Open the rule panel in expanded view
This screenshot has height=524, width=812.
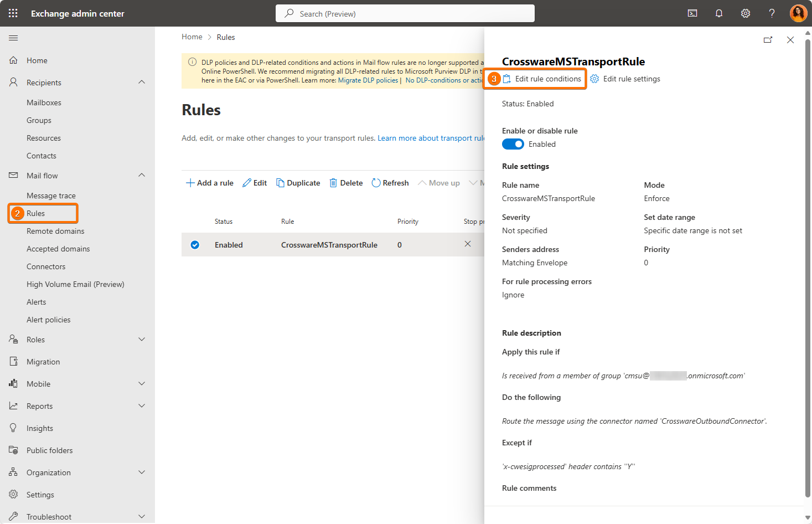tap(768, 40)
